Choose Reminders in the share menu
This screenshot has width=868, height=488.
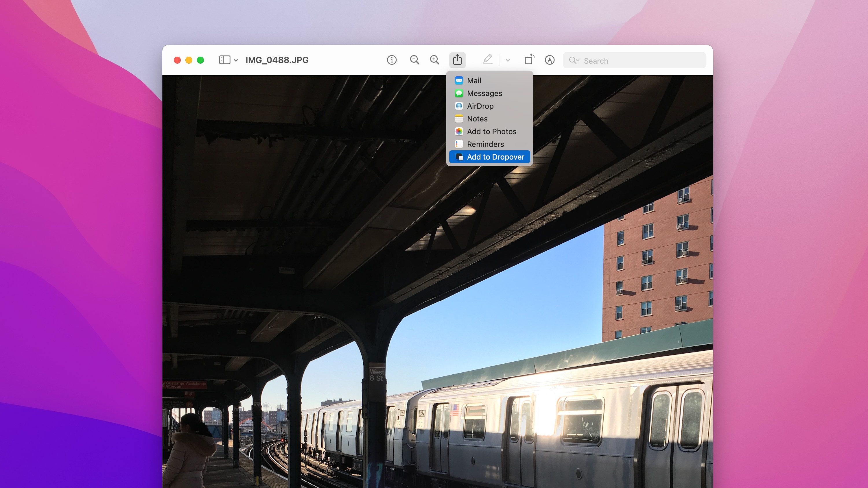coord(485,144)
